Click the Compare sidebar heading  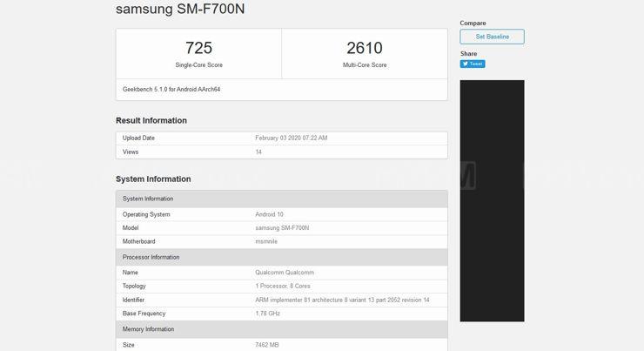473,23
